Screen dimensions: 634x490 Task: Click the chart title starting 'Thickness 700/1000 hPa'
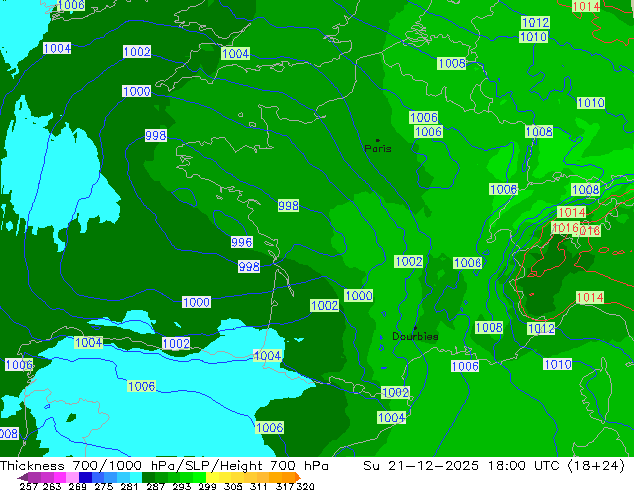[164, 466]
